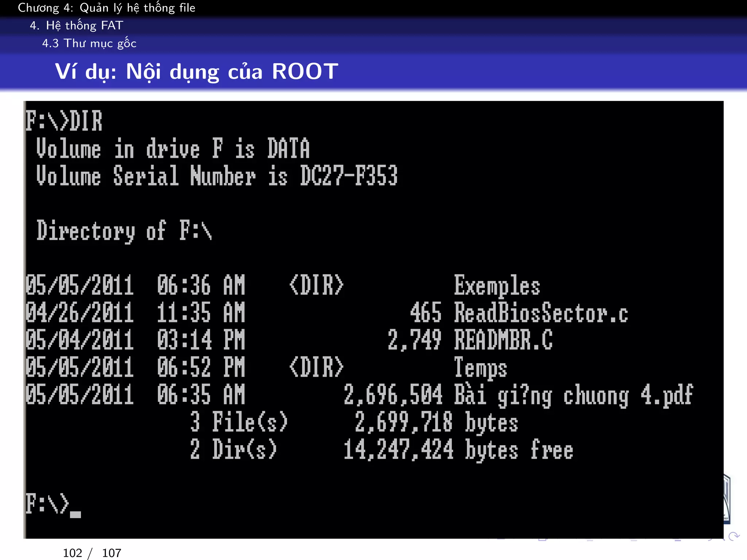The width and height of the screenshot is (747, 560).
Task: Click the 'F:\>DIR' command line
Action: point(64,121)
